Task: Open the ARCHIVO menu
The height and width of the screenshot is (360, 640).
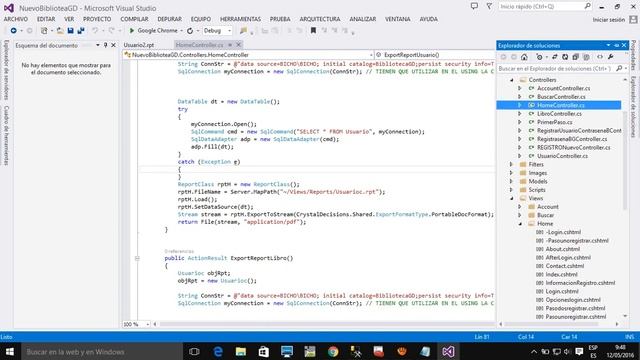Action: coord(16,19)
